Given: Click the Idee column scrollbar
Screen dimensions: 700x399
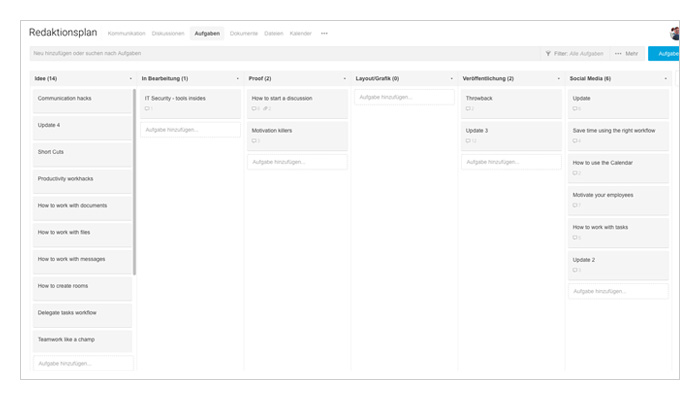Looking at the screenshot, I should click(x=134, y=182).
